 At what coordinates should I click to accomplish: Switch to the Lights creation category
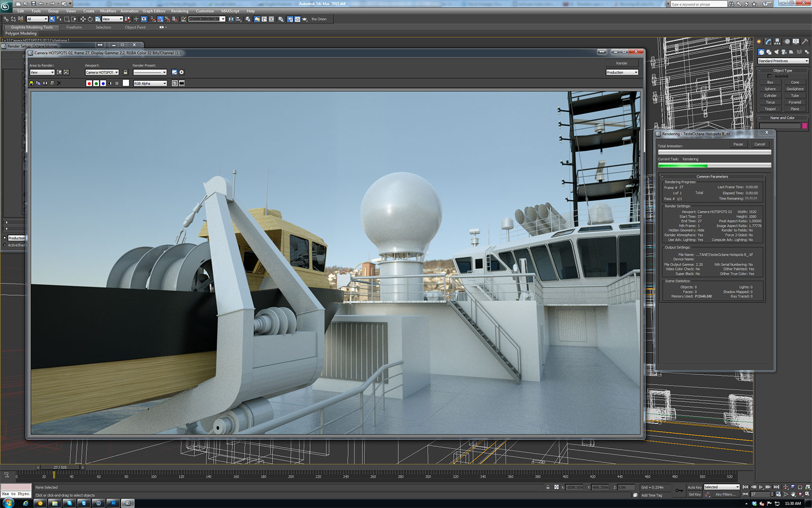point(776,52)
